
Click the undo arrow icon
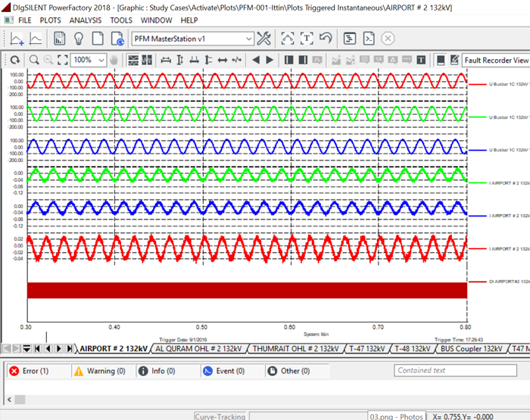326,39
